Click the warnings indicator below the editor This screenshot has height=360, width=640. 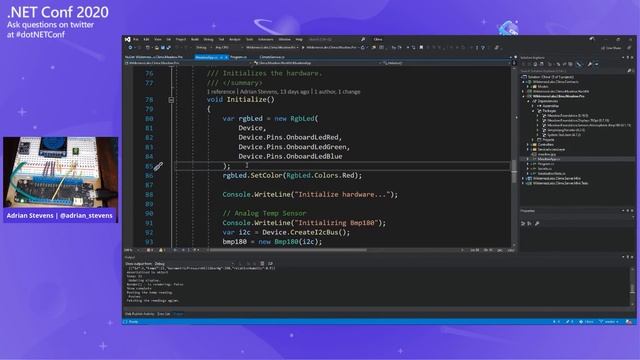[162, 250]
